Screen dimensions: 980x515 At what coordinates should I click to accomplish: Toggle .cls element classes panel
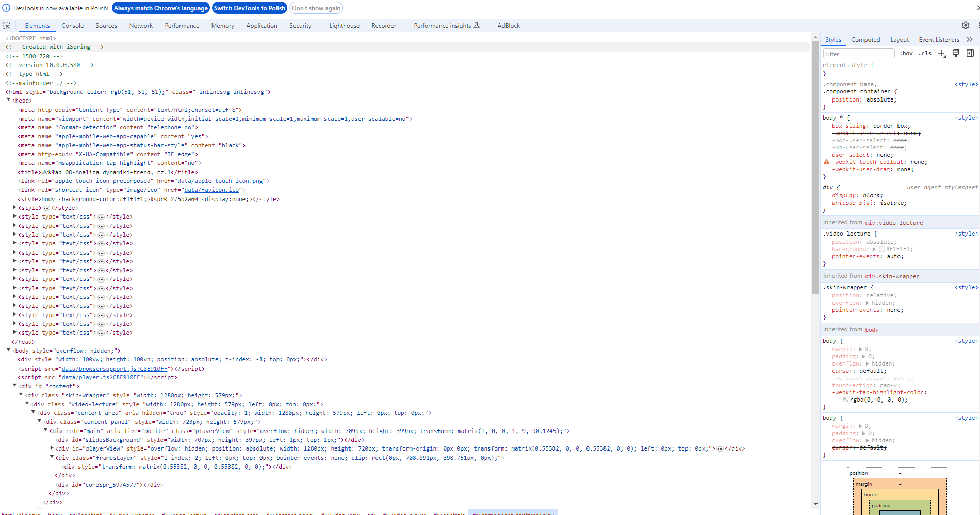[925, 54]
